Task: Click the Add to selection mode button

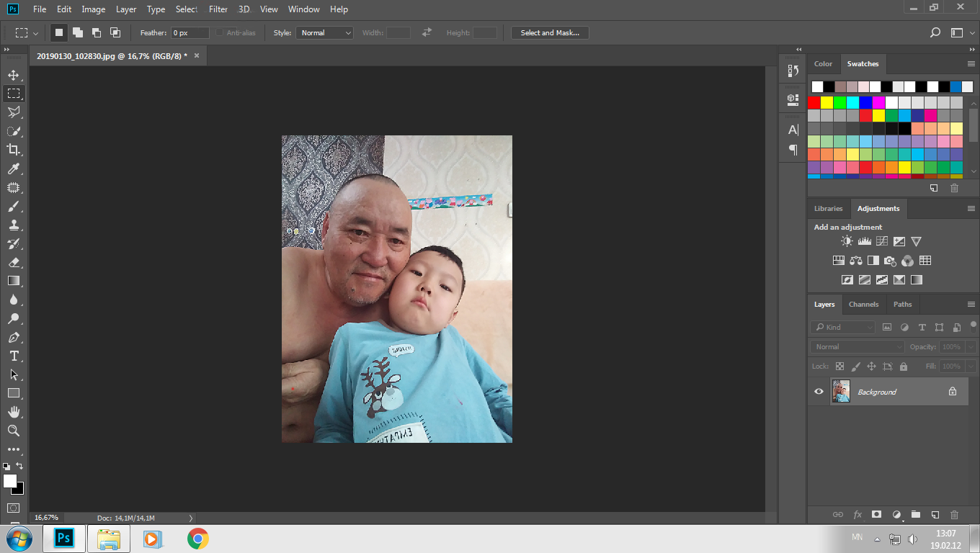Action: point(77,32)
